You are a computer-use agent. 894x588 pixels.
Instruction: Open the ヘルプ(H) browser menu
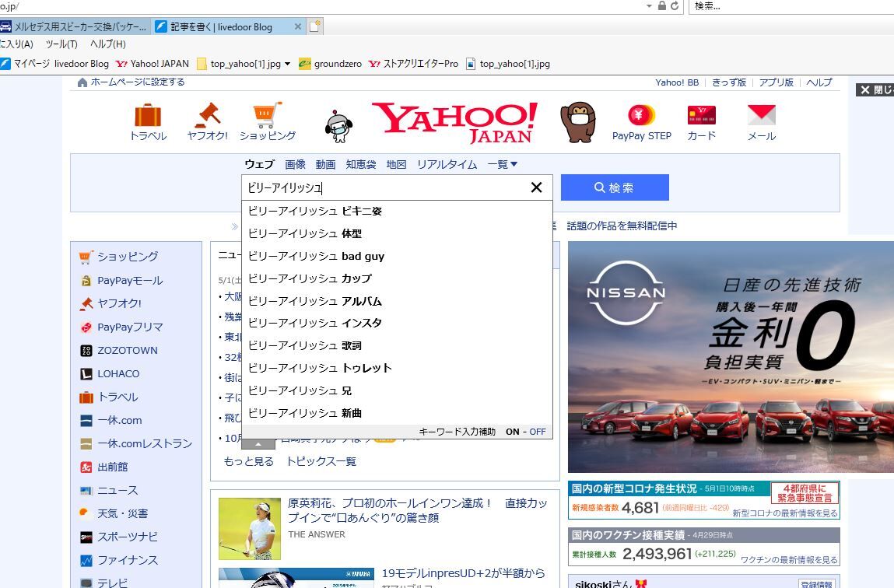[107, 44]
